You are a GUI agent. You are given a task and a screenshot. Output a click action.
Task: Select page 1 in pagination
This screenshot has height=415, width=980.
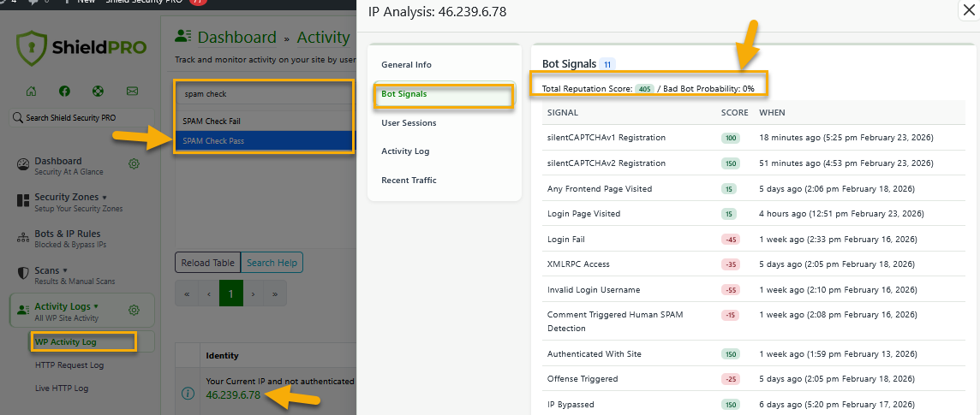(230, 293)
